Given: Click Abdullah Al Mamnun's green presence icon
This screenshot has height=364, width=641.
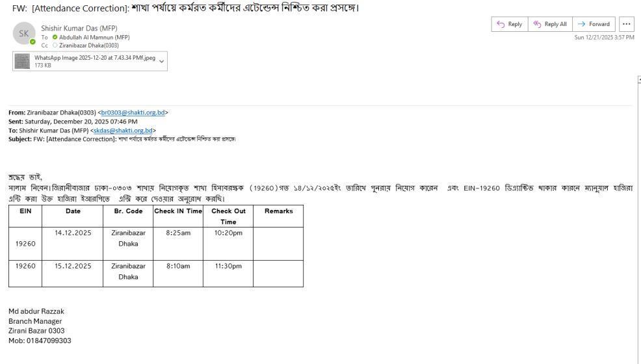Looking at the screenshot, I should (55, 37).
